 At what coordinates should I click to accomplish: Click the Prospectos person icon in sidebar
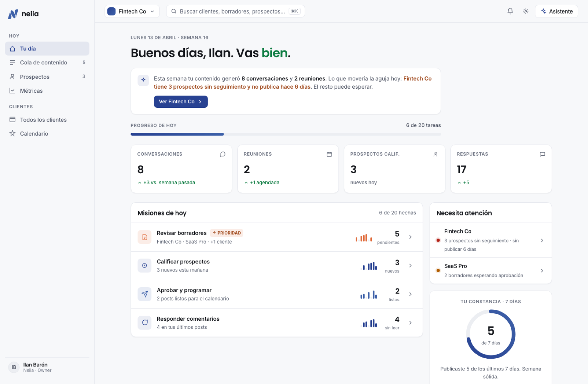click(12, 77)
